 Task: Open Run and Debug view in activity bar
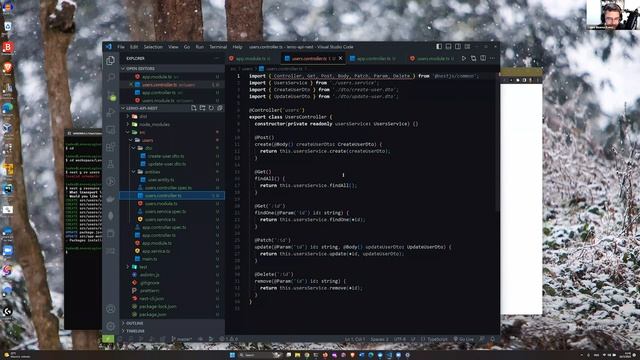110,113
